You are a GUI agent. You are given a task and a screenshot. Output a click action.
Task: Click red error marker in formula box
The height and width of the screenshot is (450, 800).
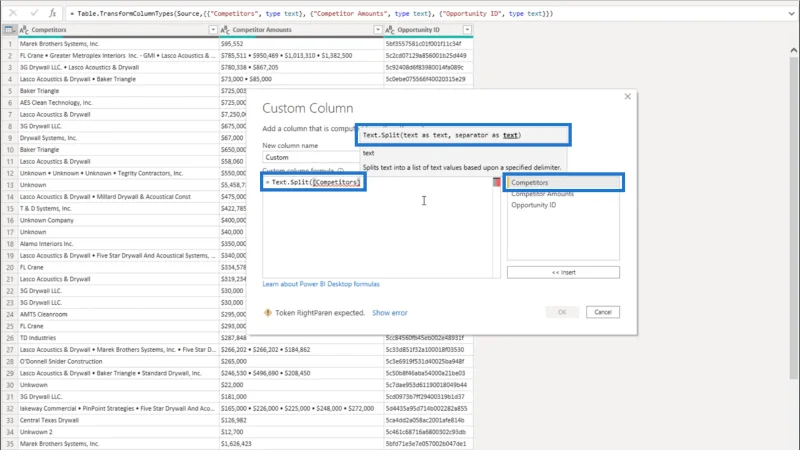click(x=496, y=182)
